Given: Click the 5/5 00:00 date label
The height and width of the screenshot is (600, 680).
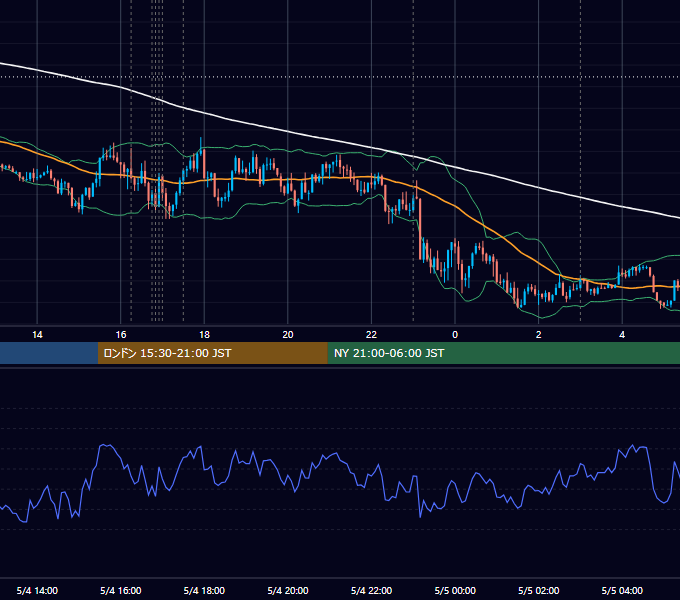Looking at the screenshot, I should click(455, 590).
